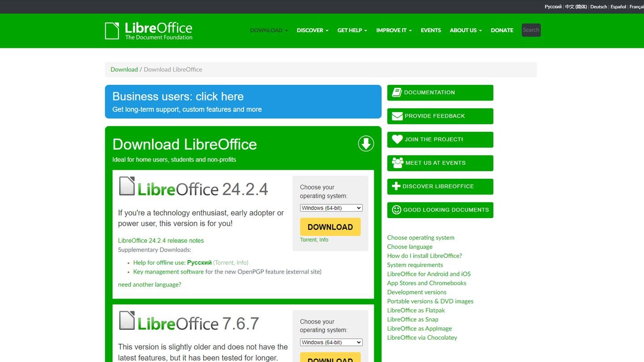The image size is (644, 362).
Task: Click Help for offline use Русский link
Action: (172, 262)
